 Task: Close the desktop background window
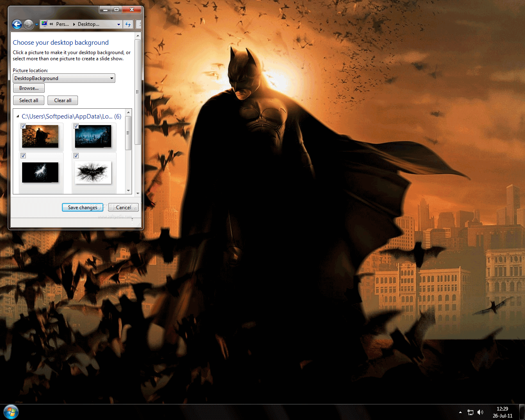click(132, 9)
